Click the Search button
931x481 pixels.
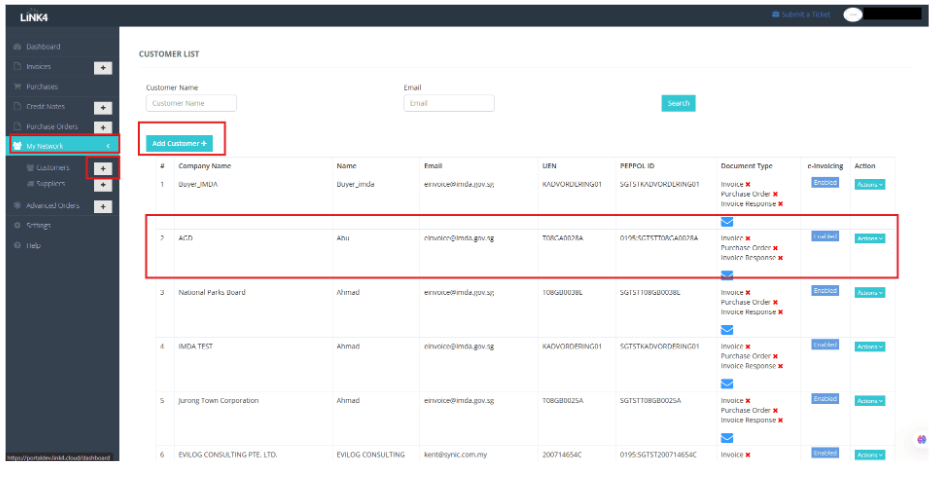coord(678,103)
